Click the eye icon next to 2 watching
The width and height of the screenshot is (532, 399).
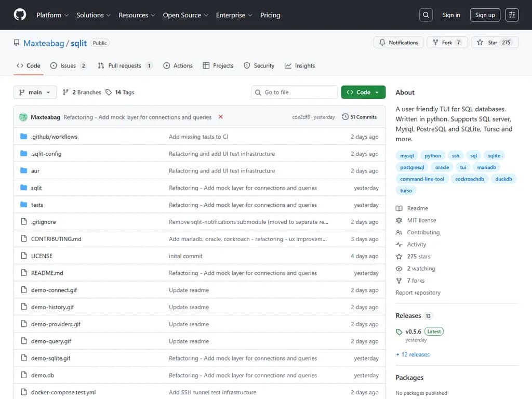(398, 269)
